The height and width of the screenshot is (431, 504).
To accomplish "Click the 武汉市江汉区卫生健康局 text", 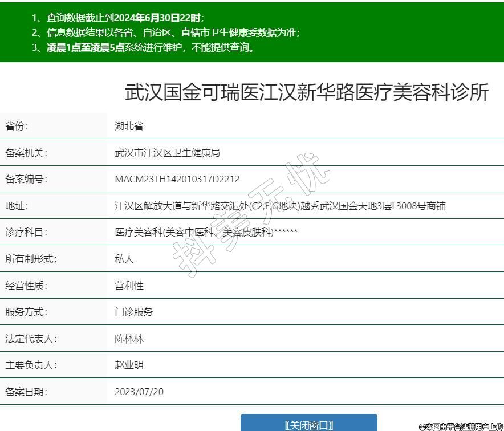I will coord(167,153).
